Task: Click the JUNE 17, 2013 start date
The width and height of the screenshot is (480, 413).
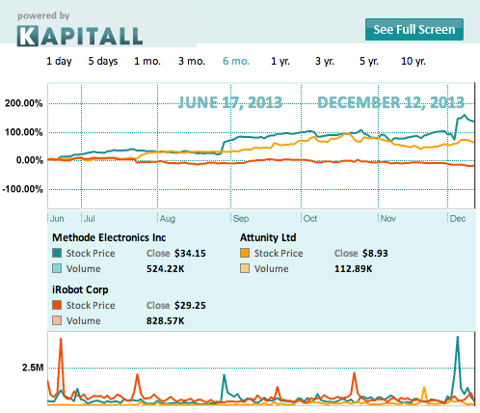Action: click(x=230, y=102)
